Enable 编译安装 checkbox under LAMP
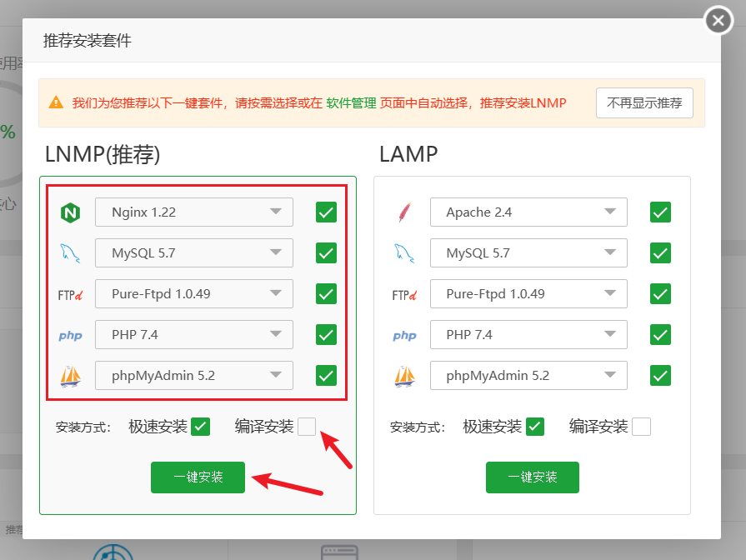Viewport: 746px width, 560px height. (641, 427)
